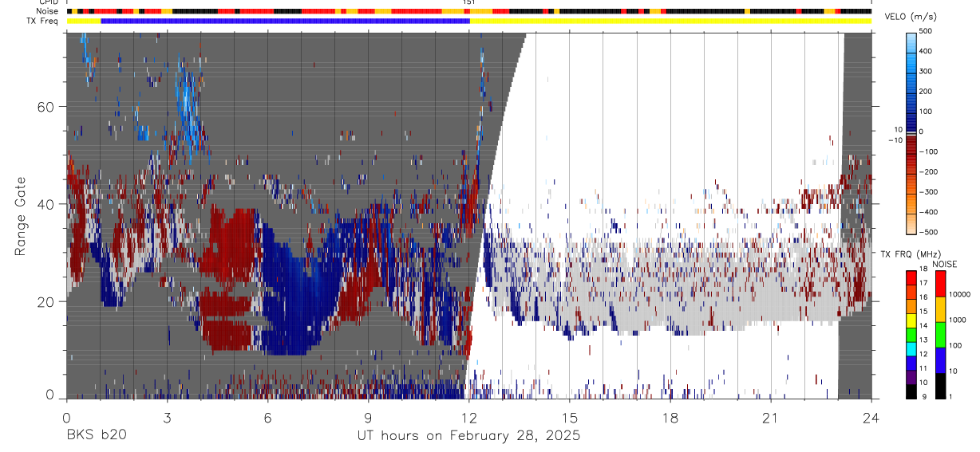This screenshot has height=452, width=980.
Task: Select velocity scale label 300
Action: pos(926,72)
